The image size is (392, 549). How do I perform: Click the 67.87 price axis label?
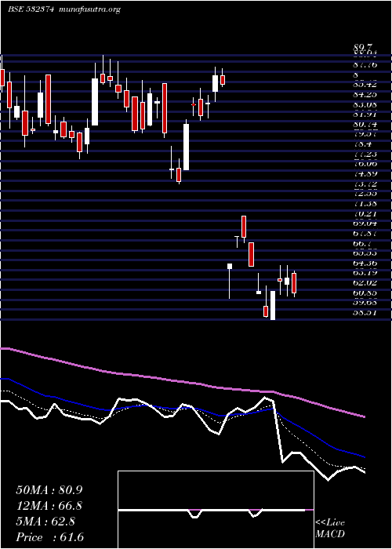(365, 234)
